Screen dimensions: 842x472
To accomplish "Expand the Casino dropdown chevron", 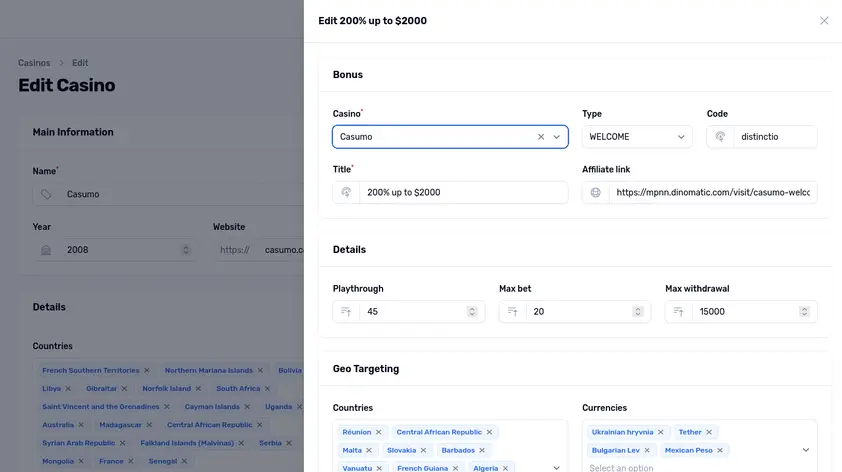I will (557, 137).
